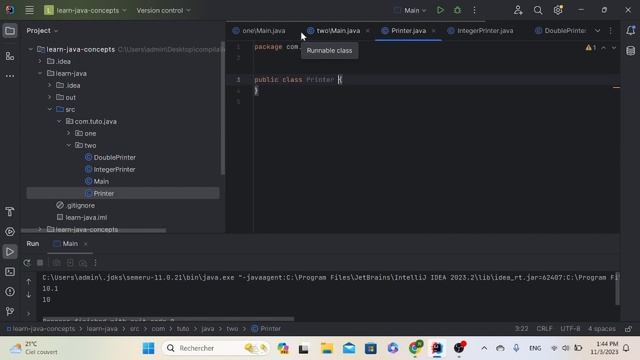Click the warning indicator in editor
The image size is (640, 360).
pos(591,48)
